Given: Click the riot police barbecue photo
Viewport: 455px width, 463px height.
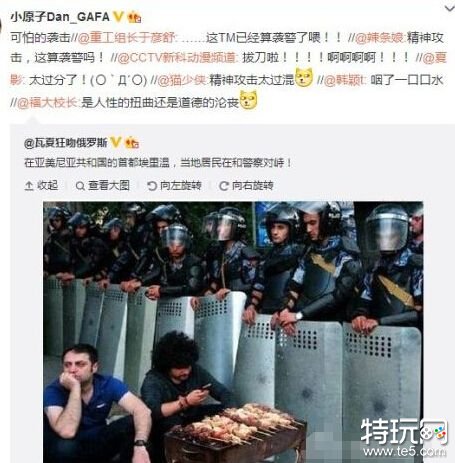Looking at the screenshot, I should tap(233, 332).
